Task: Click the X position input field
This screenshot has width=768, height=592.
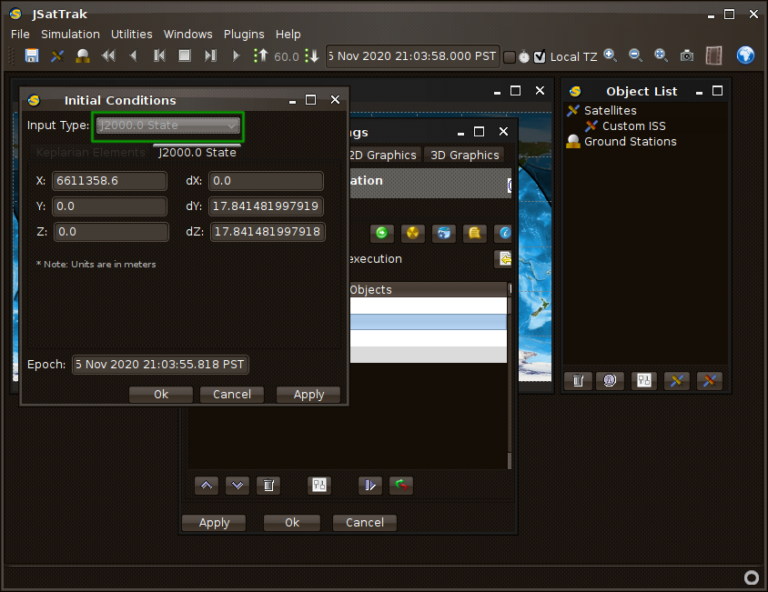Action: pos(109,181)
